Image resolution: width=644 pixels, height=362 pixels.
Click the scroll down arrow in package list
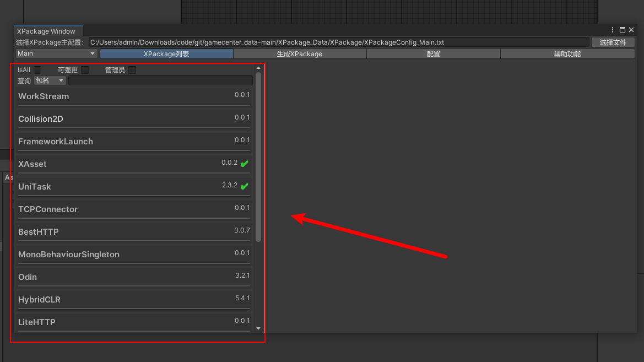(x=258, y=328)
